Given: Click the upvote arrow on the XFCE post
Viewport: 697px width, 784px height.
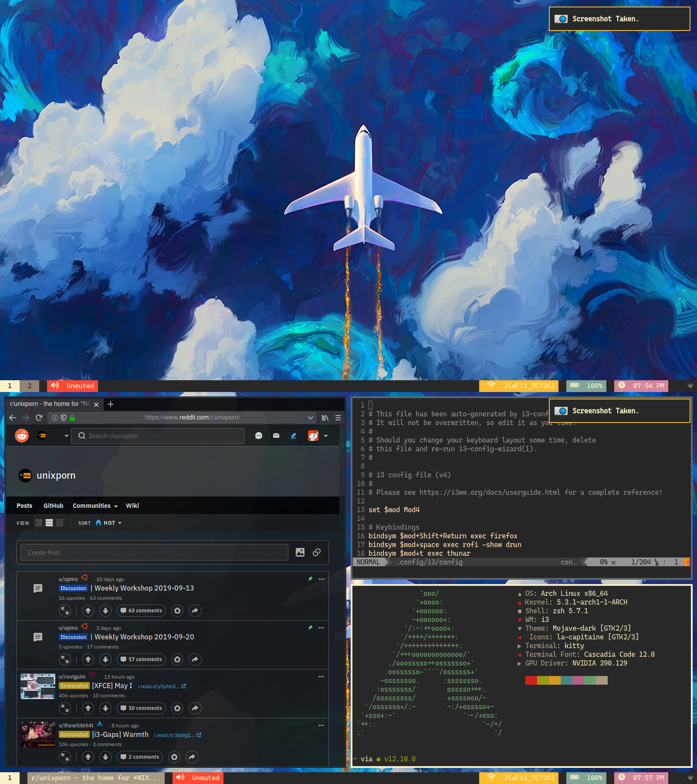Looking at the screenshot, I should [88, 708].
